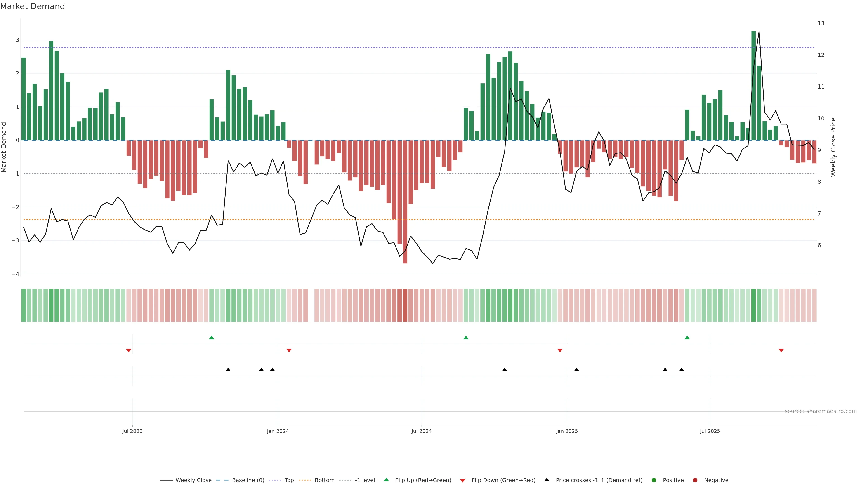Screen dimensions: 868x488
Task: Click the last red flip-down marker
Action: [x=781, y=351]
